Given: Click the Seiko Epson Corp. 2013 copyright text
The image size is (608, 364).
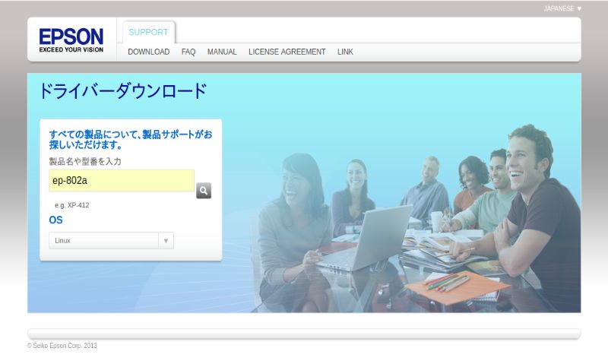Looking at the screenshot, I should [x=62, y=346].
